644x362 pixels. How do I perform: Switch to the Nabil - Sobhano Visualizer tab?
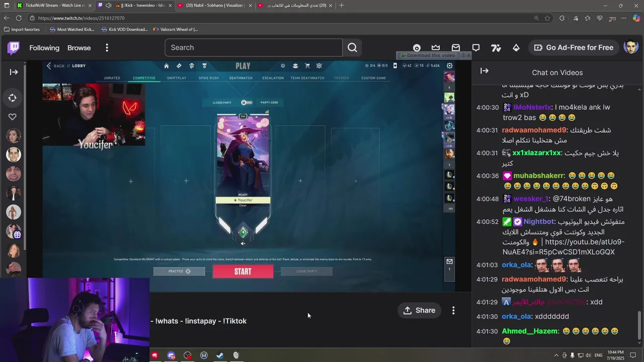[214, 6]
